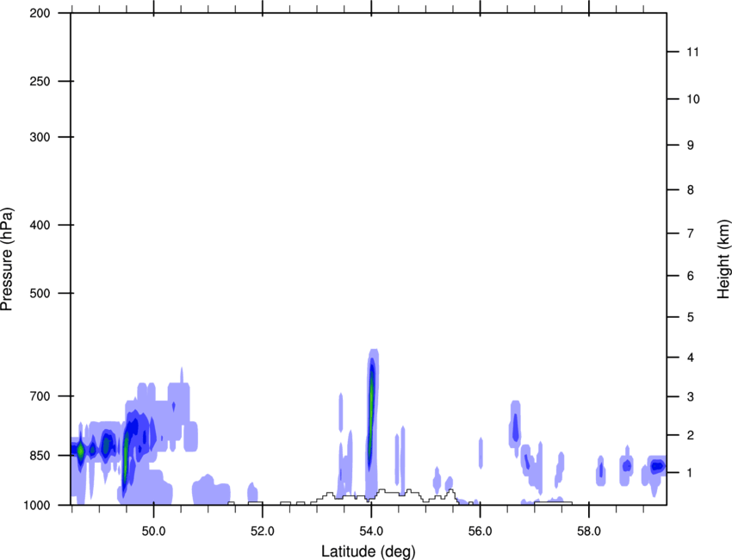Click the 'Latitude (deg)' axis title

[x=368, y=551]
